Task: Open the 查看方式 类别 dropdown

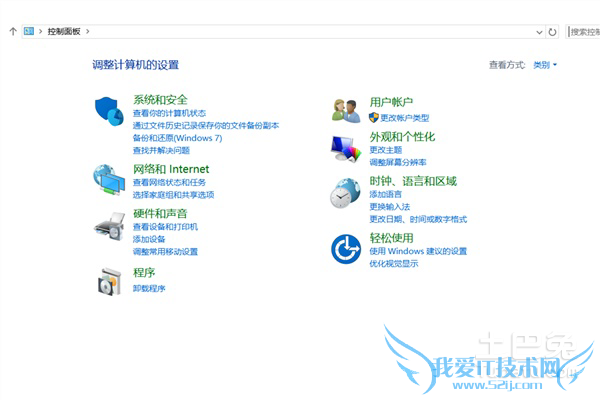Action: (545, 65)
